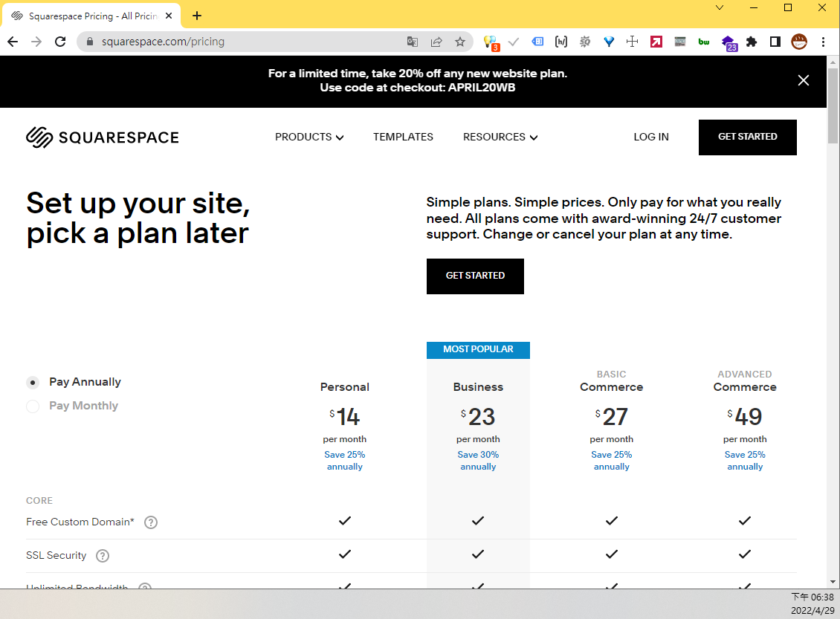Select the Squarespace Pricing browser tab
This screenshot has height=619, width=840.
(x=91, y=16)
